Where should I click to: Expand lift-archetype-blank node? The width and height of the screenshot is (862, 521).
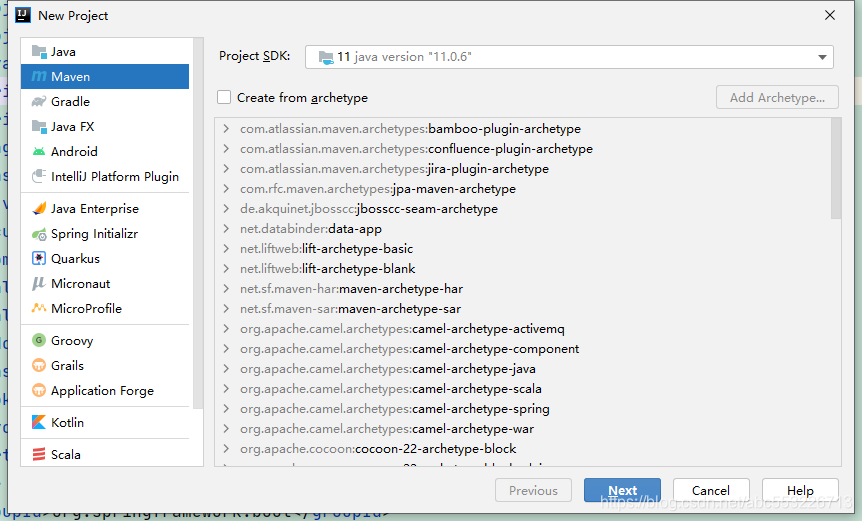226,269
